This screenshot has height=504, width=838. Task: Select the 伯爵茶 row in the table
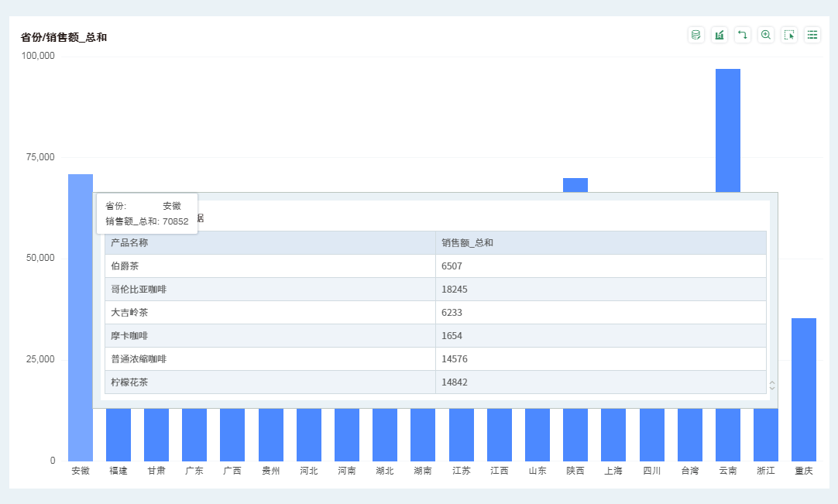pos(270,266)
